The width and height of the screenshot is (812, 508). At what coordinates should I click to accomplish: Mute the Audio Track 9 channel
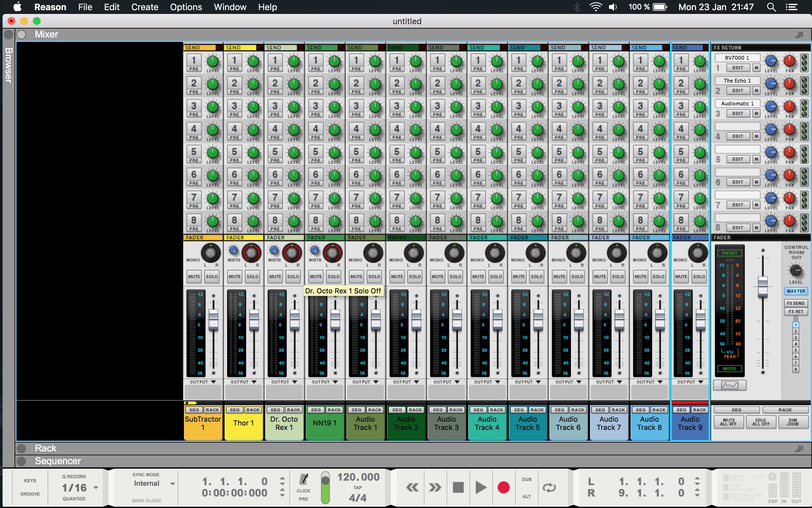click(681, 277)
